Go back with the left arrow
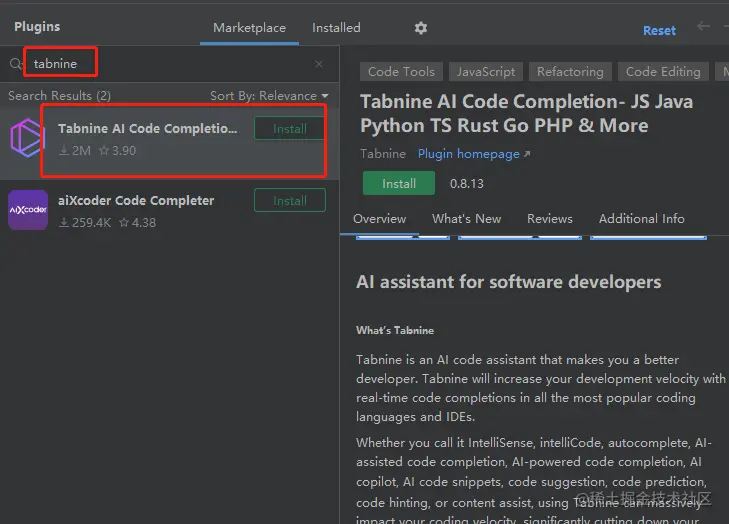This screenshot has width=729, height=524. (703, 27)
